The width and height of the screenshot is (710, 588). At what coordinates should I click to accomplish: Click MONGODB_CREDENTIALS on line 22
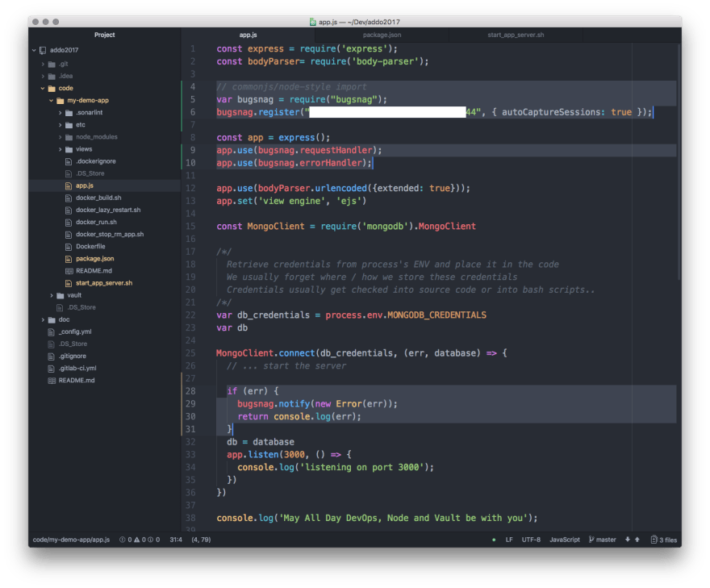[436, 315]
